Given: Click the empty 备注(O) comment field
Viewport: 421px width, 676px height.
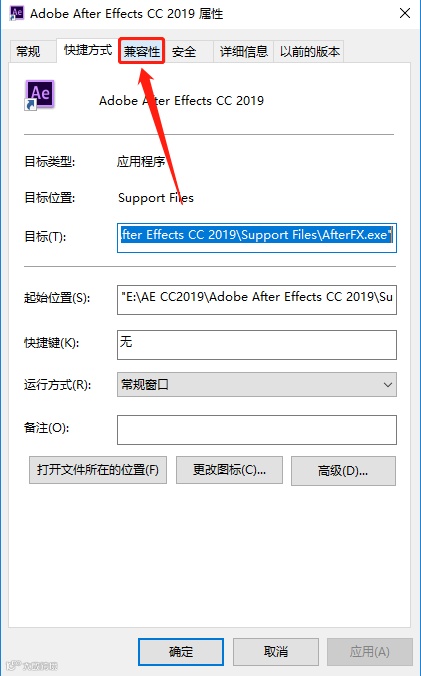Looking at the screenshot, I should 257,430.
